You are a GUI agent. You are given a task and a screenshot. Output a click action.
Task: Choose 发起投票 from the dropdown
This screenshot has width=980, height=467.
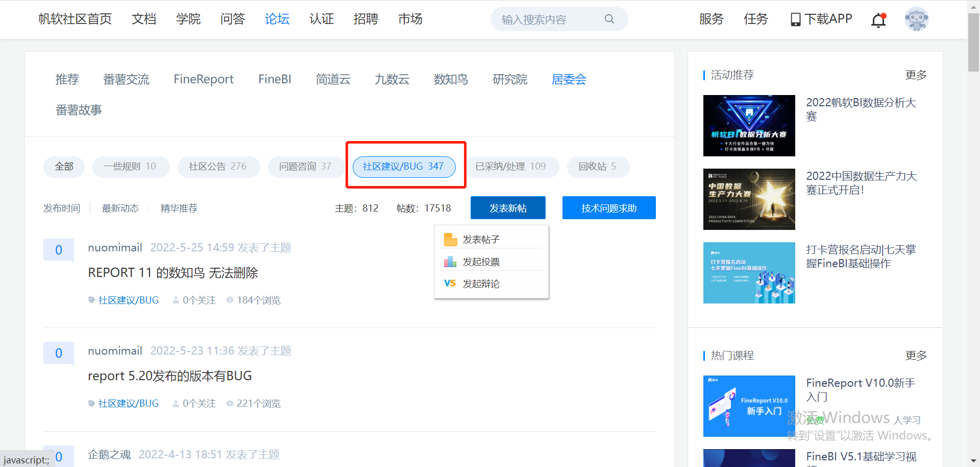pyautogui.click(x=481, y=262)
